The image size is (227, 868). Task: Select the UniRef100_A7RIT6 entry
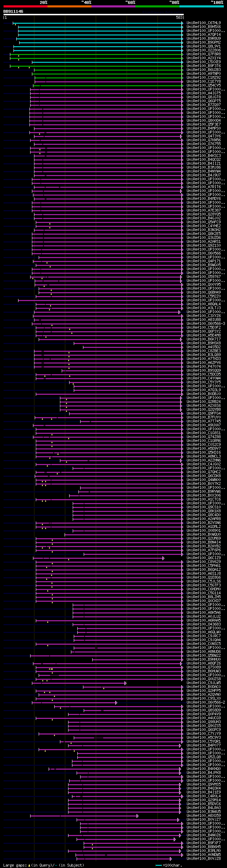tap(204, 187)
